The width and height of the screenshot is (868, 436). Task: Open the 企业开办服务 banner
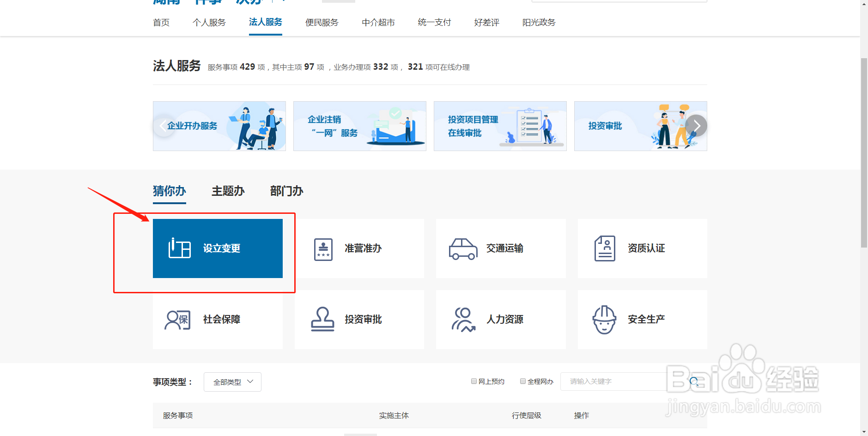[219, 126]
